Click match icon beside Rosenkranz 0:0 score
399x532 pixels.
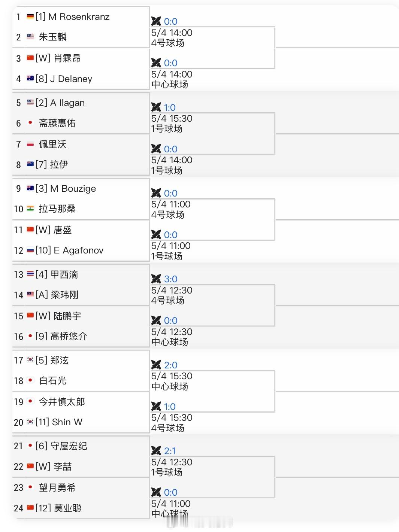(x=156, y=21)
